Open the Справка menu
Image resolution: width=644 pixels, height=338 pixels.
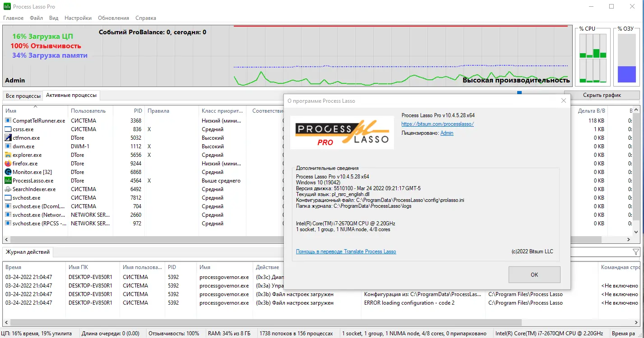tap(145, 18)
